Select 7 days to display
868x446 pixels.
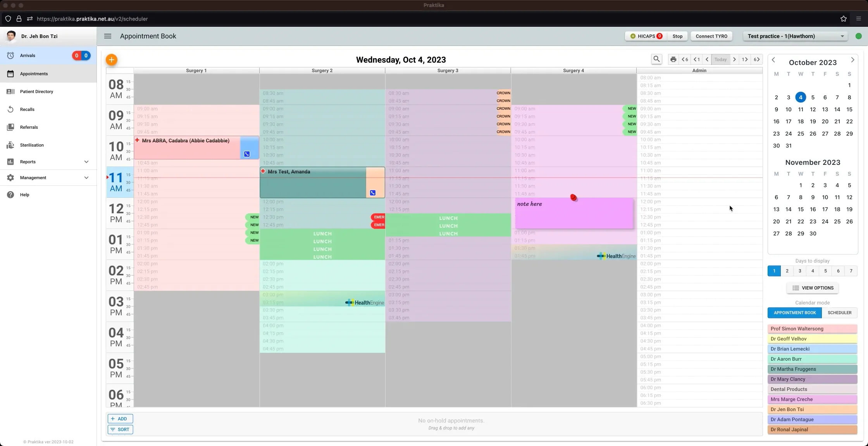coord(851,271)
